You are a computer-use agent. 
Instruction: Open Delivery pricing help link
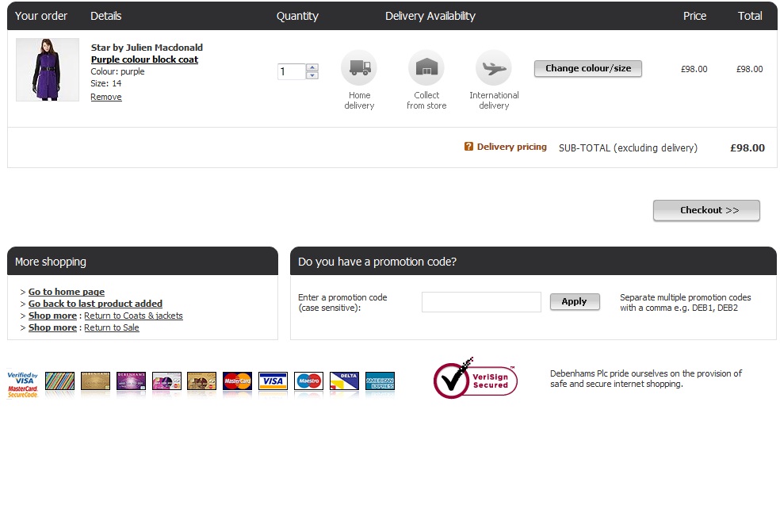(x=511, y=147)
